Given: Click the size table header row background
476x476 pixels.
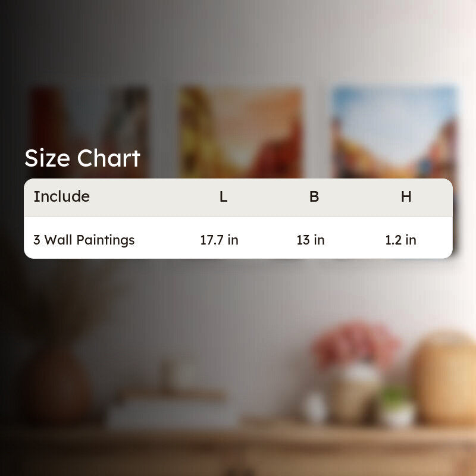Looking at the screenshot, I should coord(238,198).
